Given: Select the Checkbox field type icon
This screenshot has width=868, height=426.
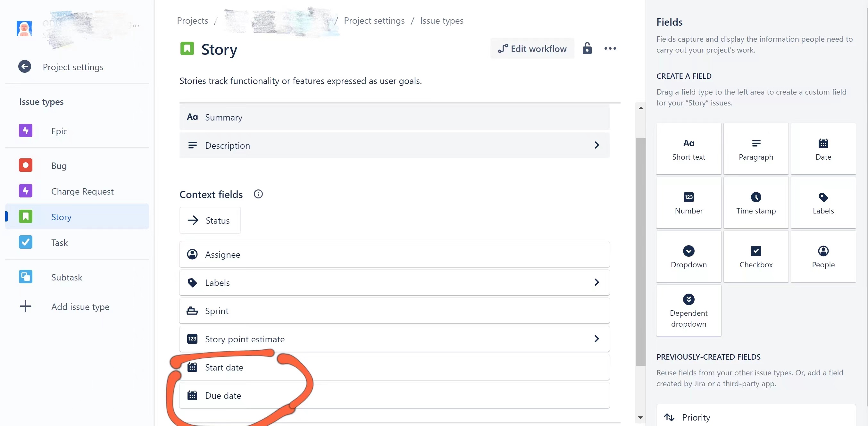Looking at the screenshot, I should 756,251.
